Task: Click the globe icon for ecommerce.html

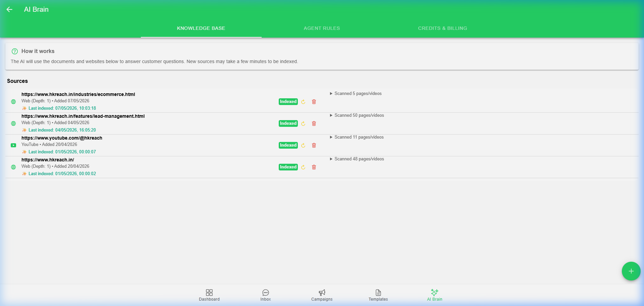Action: click(x=13, y=102)
